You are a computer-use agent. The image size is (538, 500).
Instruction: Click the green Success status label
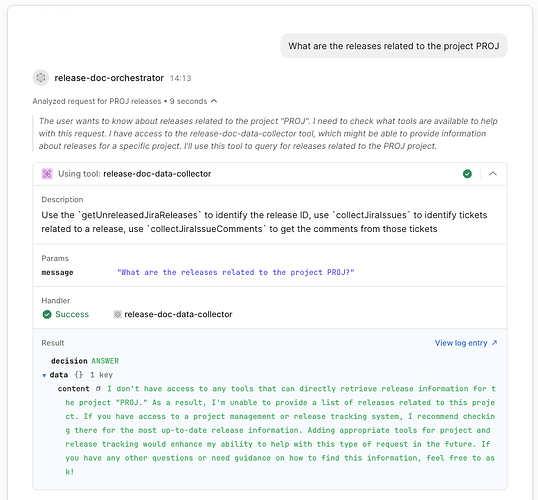point(72,314)
